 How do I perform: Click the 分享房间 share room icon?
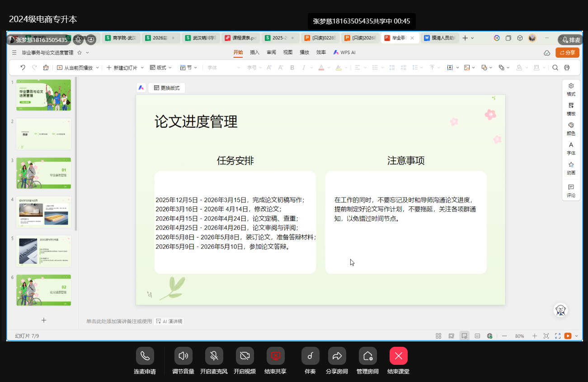coord(337,356)
